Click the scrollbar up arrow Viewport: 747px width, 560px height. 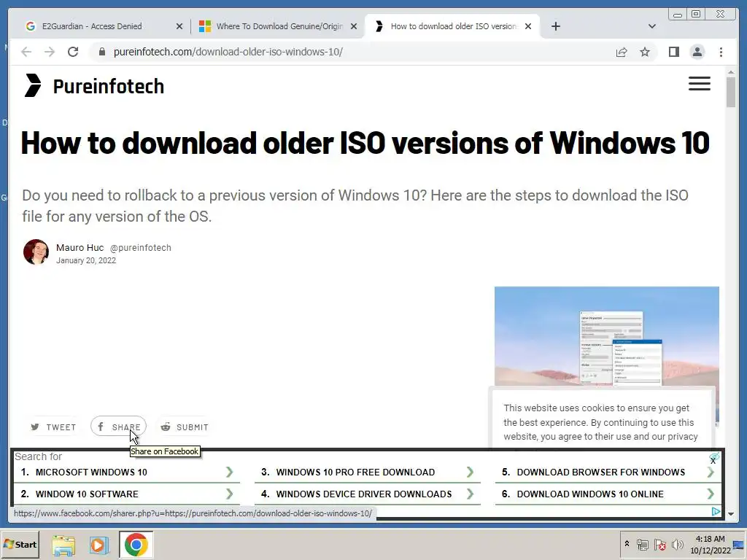[731, 72]
